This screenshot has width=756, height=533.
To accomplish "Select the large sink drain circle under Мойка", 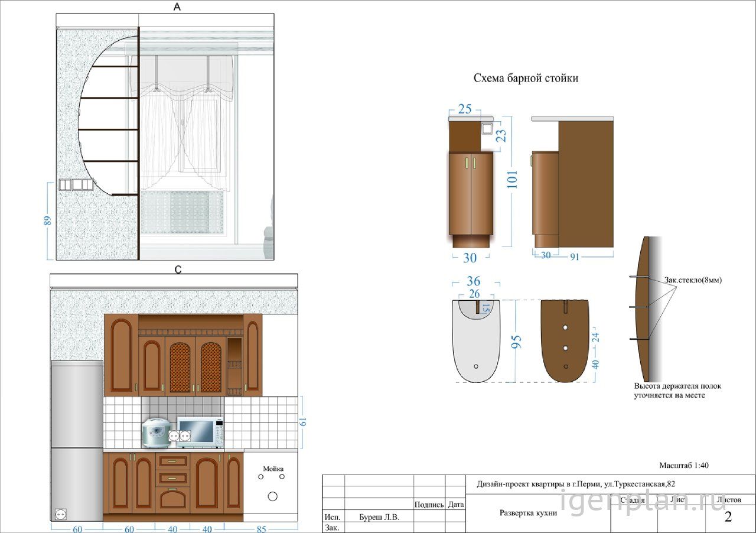I will (272, 496).
